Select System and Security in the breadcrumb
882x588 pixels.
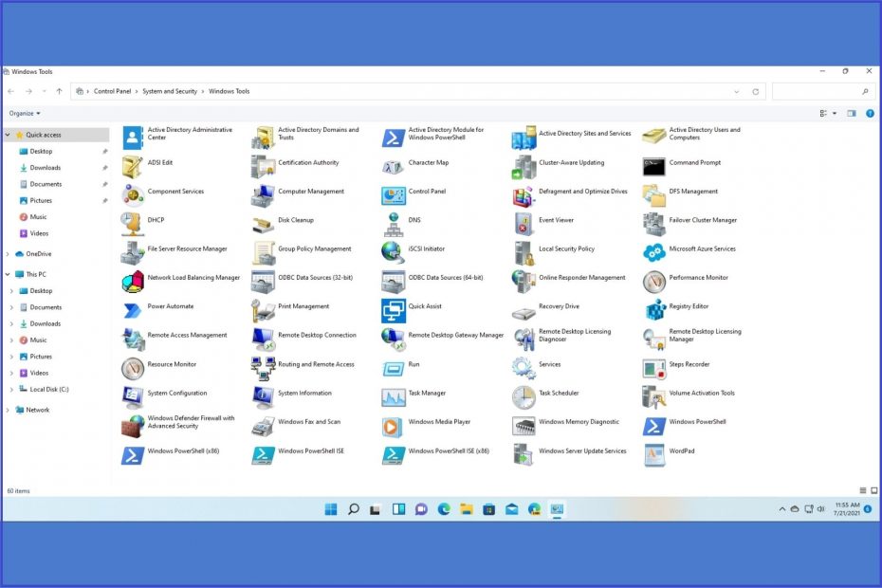(x=170, y=92)
